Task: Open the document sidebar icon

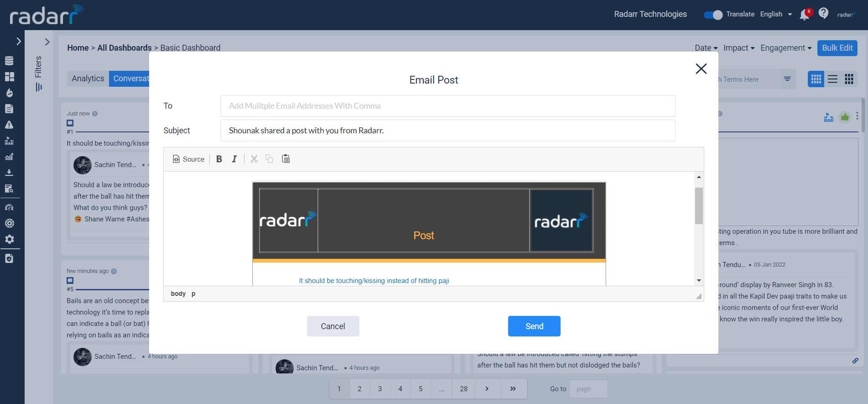Action: coord(9,109)
